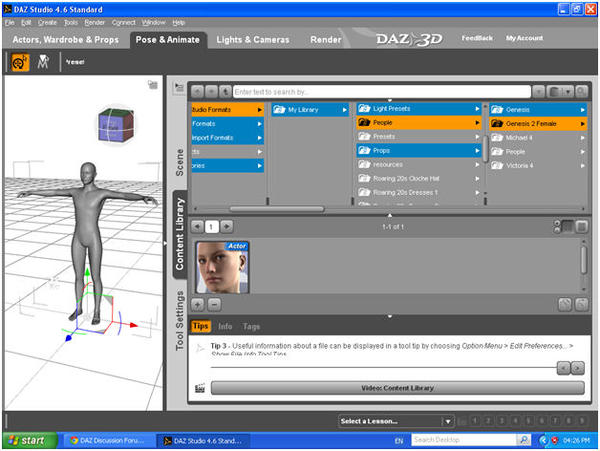
Task: Click the Video: Content Library button
Action: (x=398, y=388)
